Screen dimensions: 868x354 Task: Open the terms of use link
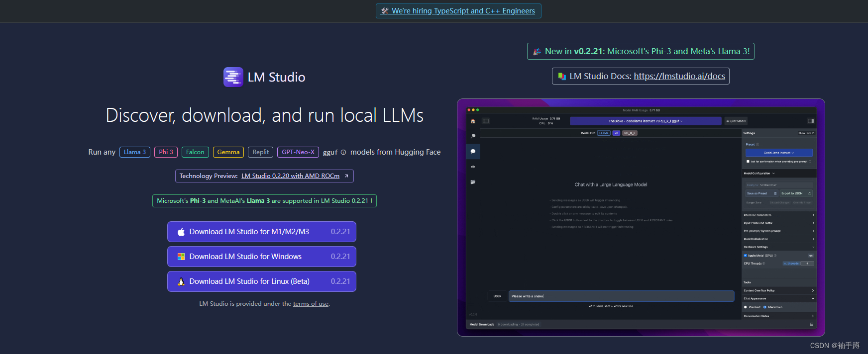click(311, 304)
